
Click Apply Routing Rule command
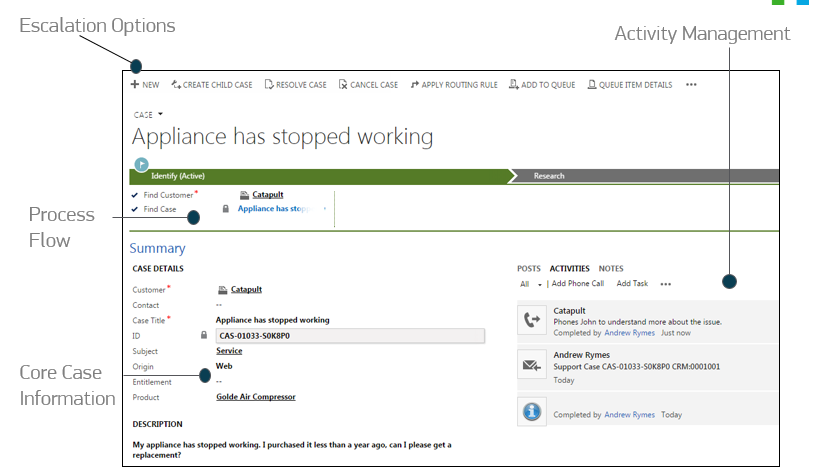tap(454, 85)
